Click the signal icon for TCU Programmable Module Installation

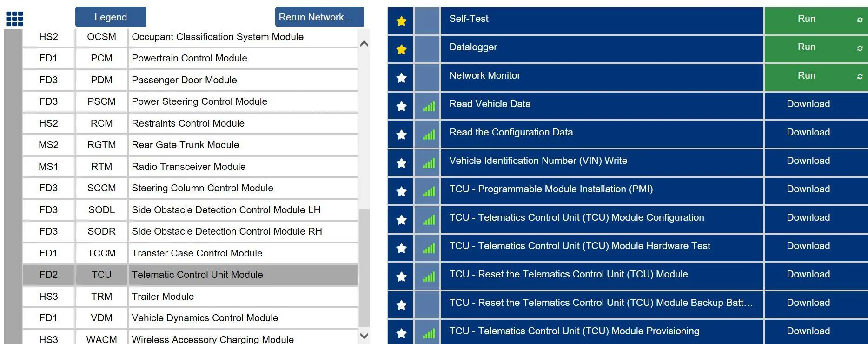click(427, 191)
